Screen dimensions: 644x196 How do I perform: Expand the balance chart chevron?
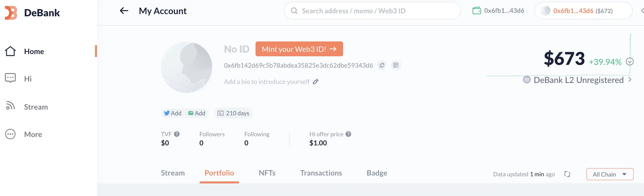[x=630, y=61]
